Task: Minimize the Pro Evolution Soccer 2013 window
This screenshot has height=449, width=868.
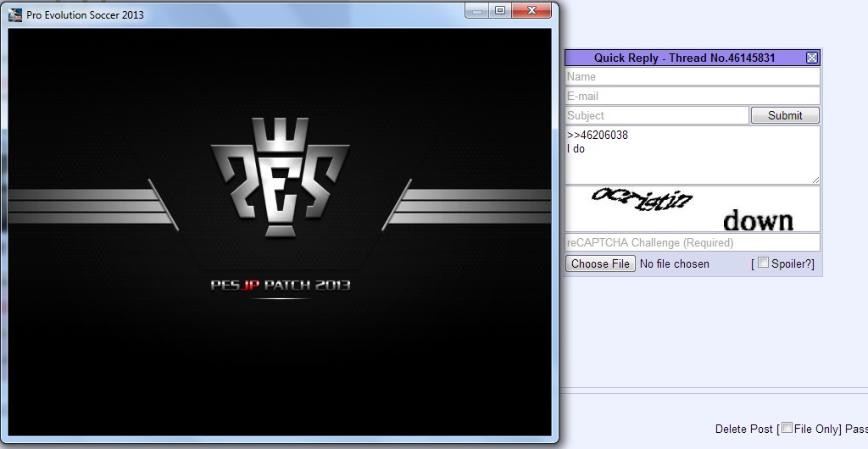Action: 476,10
